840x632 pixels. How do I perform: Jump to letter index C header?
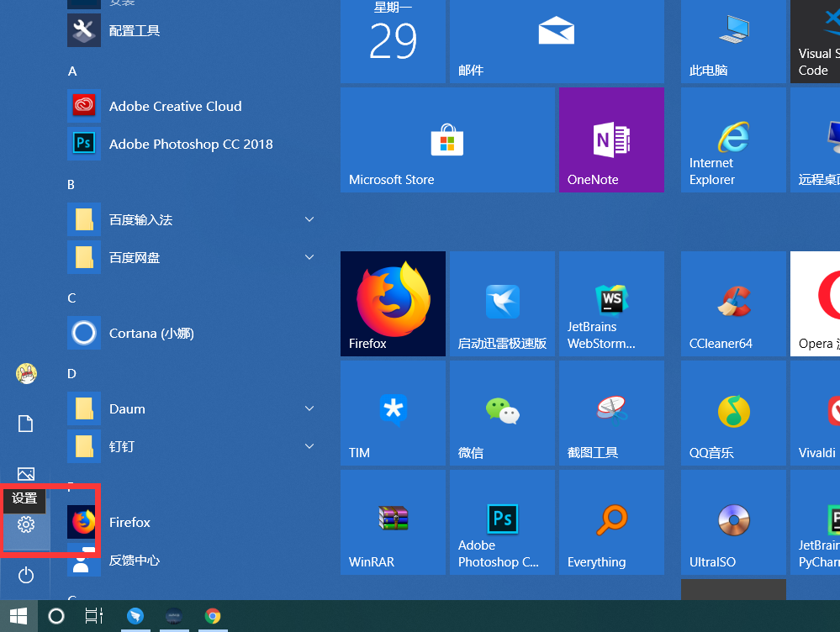coord(71,298)
